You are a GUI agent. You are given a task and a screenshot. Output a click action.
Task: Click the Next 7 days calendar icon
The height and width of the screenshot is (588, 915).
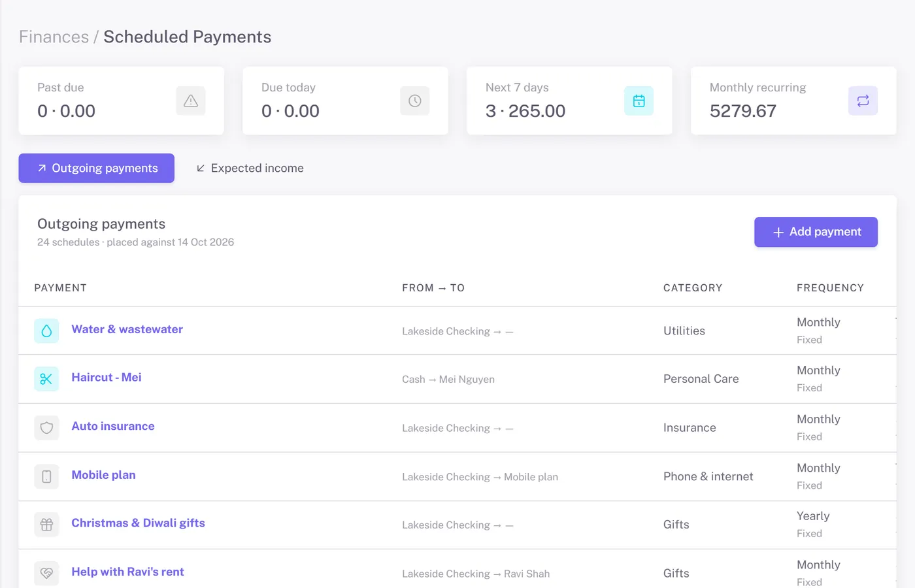(639, 101)
